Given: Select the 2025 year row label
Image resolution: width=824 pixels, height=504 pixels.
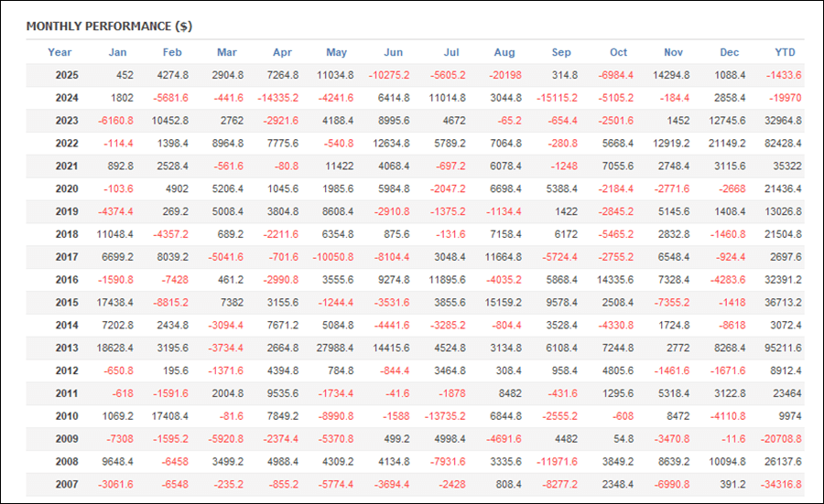Looking at the screenshot, I should [67, 75].
